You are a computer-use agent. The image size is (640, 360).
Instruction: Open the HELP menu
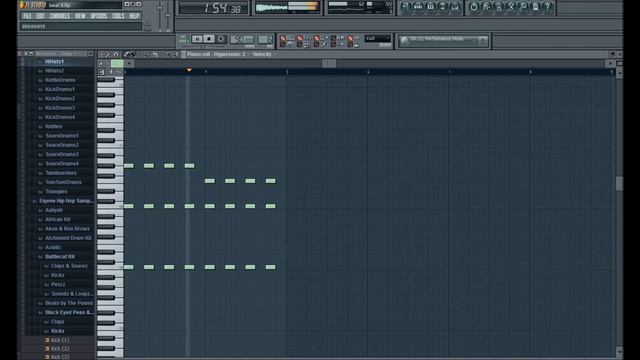(x=134, y=16)
